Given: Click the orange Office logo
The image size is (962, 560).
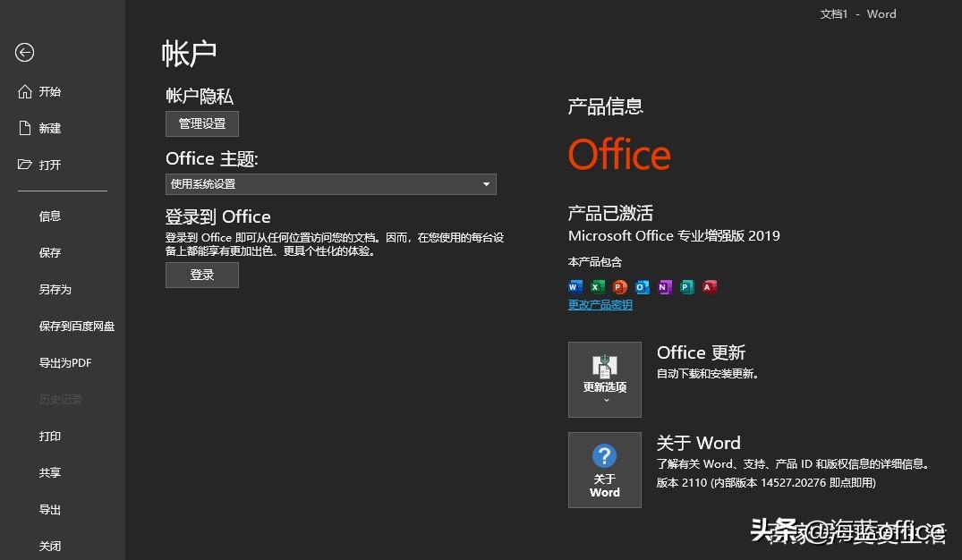Looking at the screenshot, I should pyautogui.click(x=619, y=154).
